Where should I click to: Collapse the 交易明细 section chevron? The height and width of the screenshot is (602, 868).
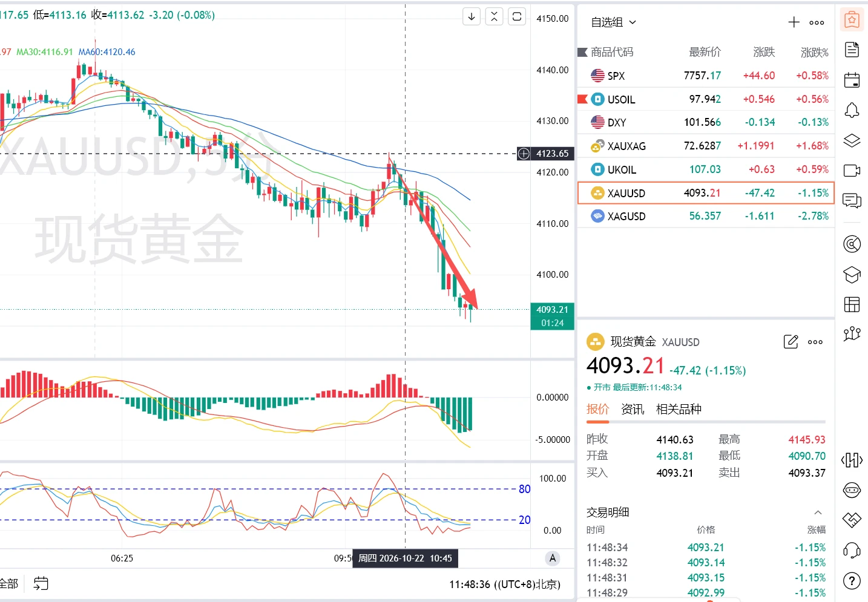click(x=818, y=512)
